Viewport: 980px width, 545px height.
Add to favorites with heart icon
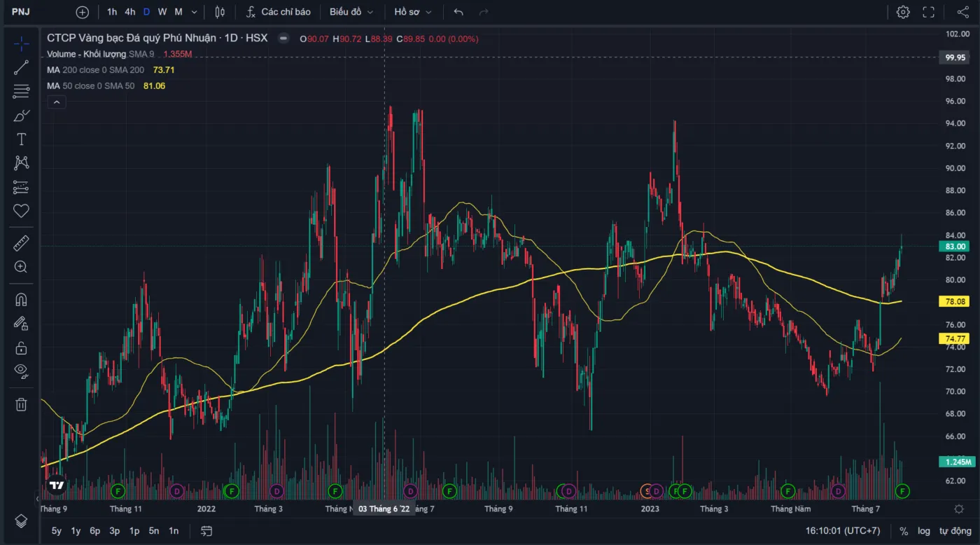point(21,211)
